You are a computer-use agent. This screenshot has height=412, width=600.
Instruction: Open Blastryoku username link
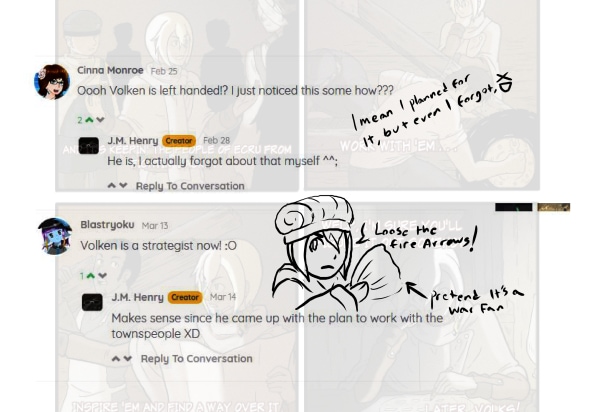coord(108,225)
